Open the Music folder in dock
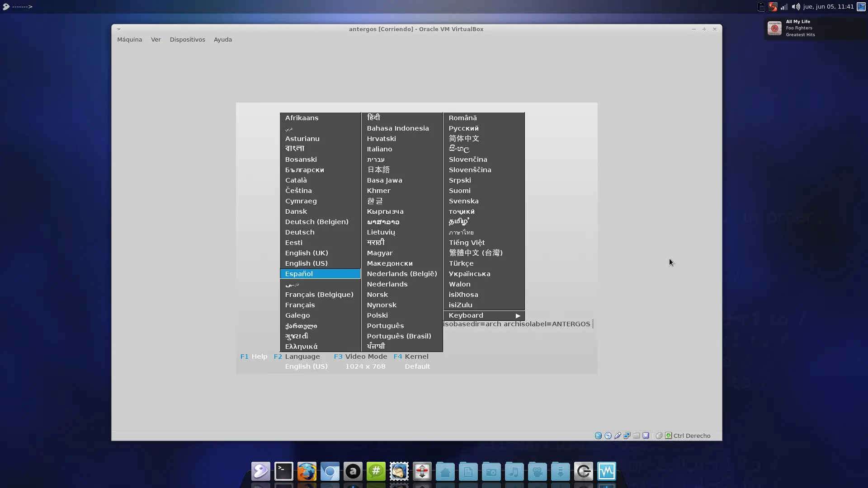 pyautogui.click(x=514, y=471)
